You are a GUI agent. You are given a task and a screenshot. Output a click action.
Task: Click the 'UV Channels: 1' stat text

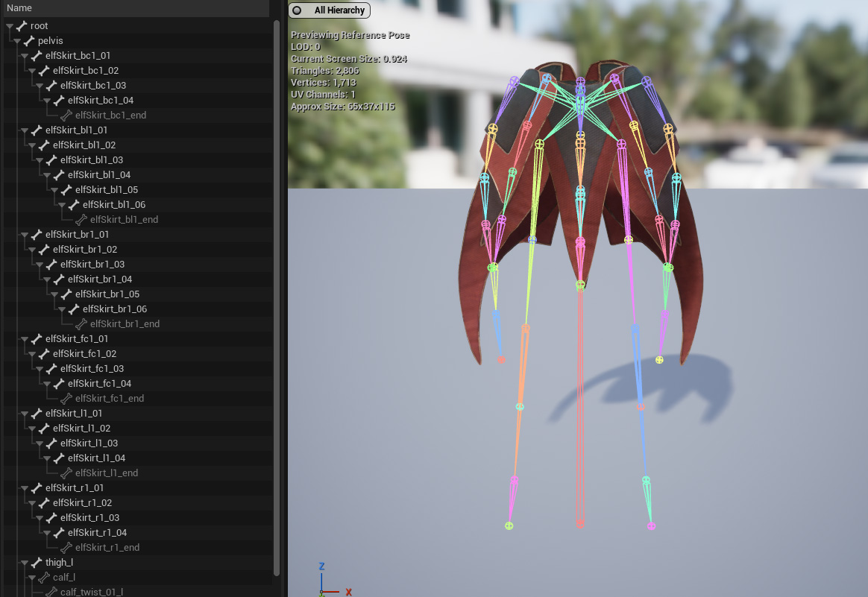[x=324, y=95]
